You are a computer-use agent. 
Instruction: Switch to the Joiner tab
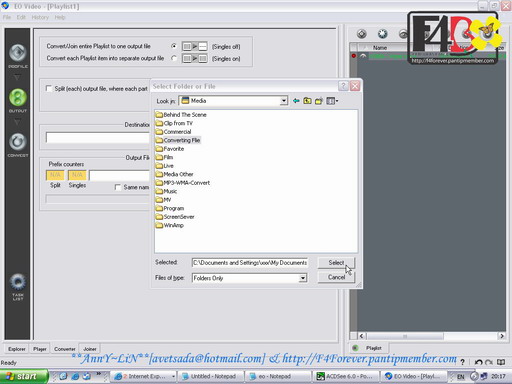point(90,349)
